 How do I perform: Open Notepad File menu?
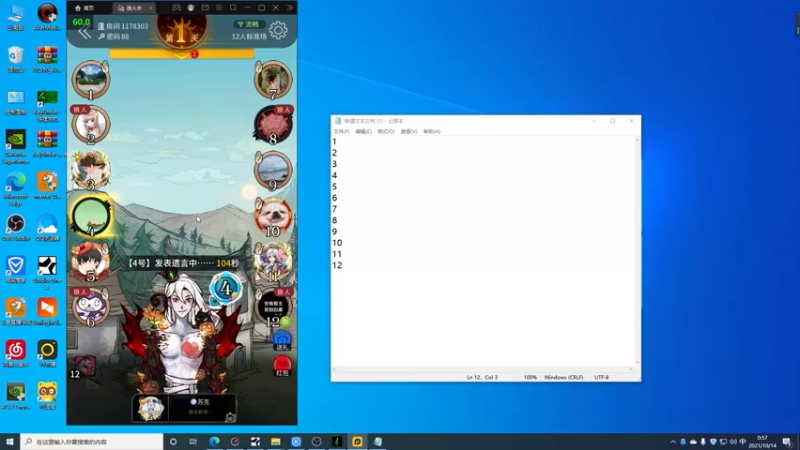[341, 132]
